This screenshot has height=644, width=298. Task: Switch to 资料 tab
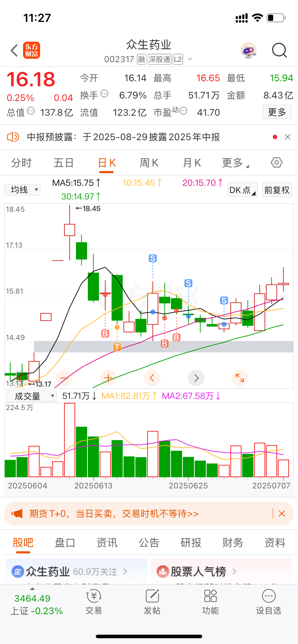point(275,542)
